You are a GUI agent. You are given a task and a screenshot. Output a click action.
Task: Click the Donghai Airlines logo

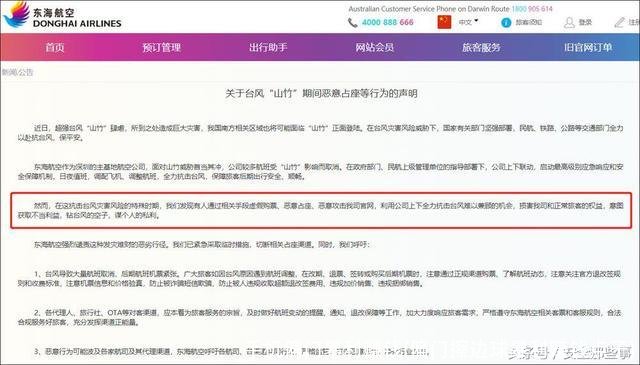[x=62, y=15]
